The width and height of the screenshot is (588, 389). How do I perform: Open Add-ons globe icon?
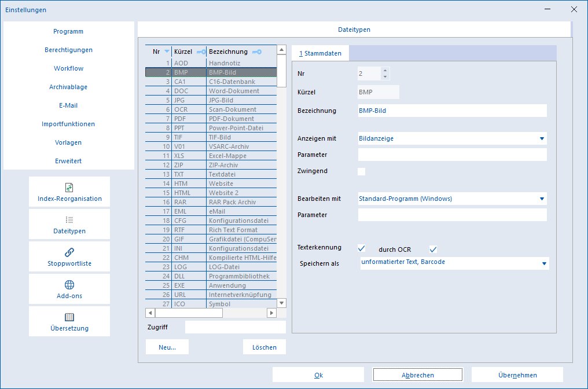click(69, 285)
